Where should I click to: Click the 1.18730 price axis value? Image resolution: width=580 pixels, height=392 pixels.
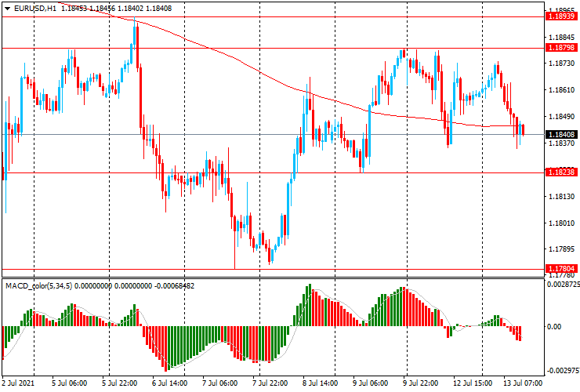click(562, 64)
